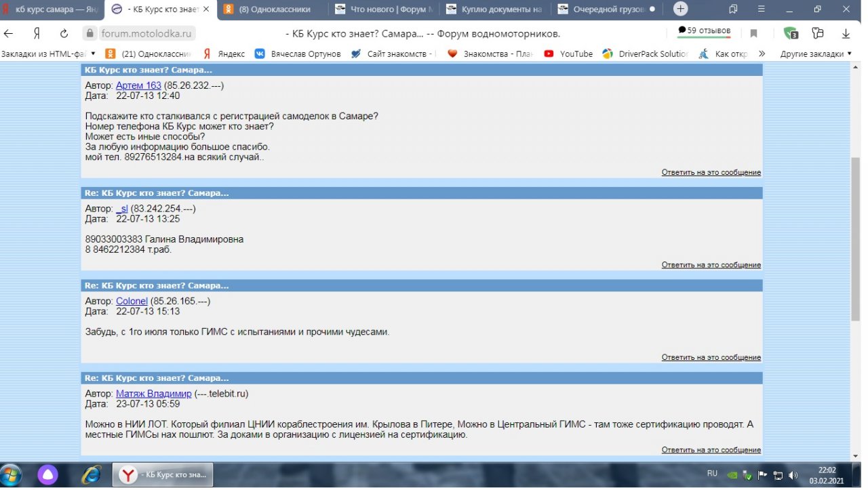
Task: Open author profile 'Артем 163'
Action: coord(138,85)
